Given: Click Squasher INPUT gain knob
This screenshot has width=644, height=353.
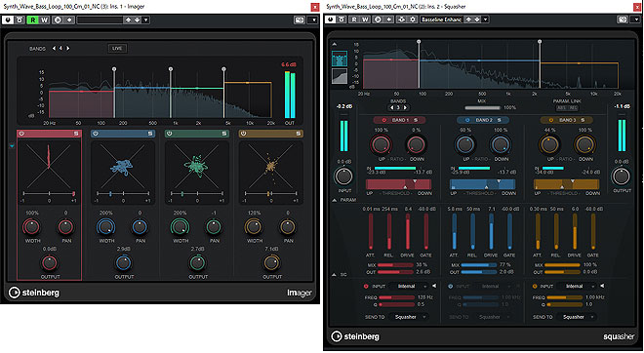Looking at the screenshot, I should point(343,176).
